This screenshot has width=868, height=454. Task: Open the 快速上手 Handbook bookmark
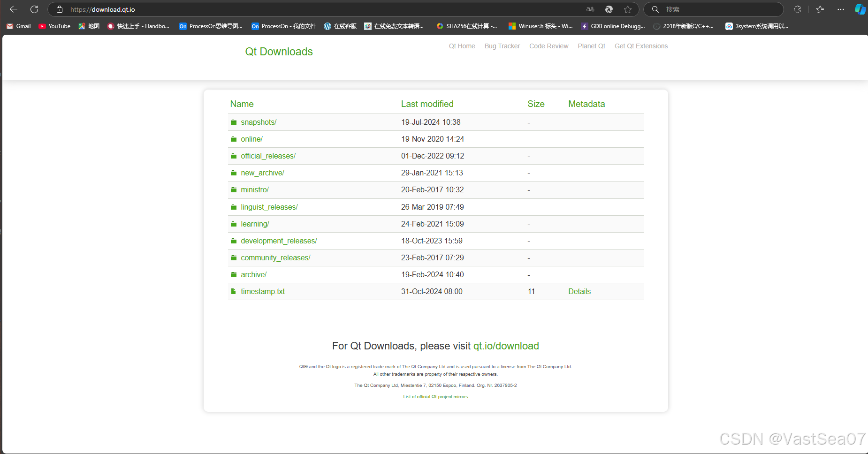(138, 26)
